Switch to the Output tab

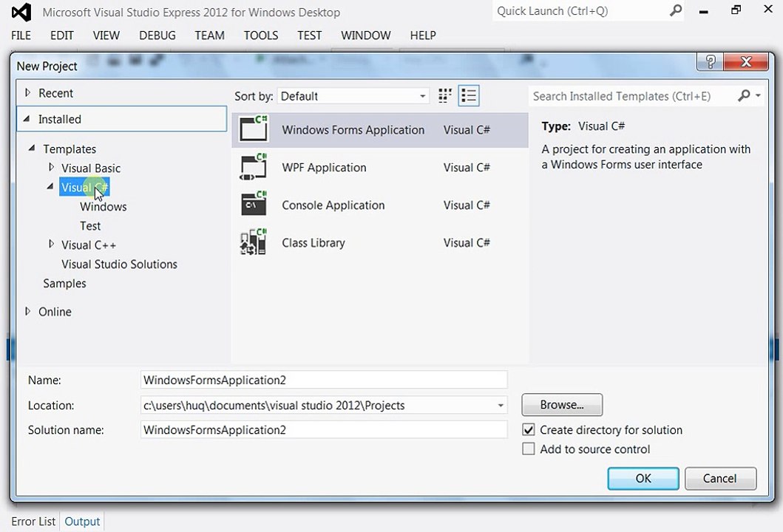[x=82, y=522]
